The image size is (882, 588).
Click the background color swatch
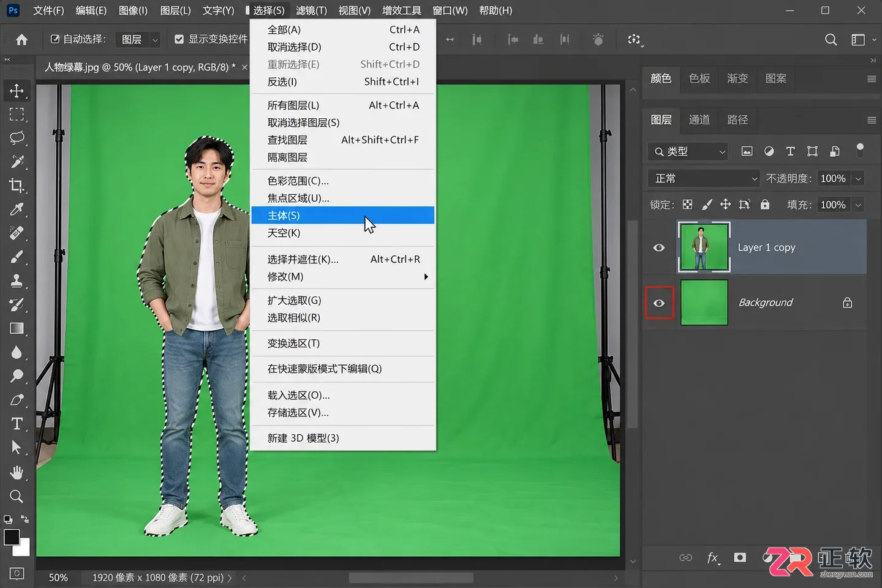click(x=24, y=549)
